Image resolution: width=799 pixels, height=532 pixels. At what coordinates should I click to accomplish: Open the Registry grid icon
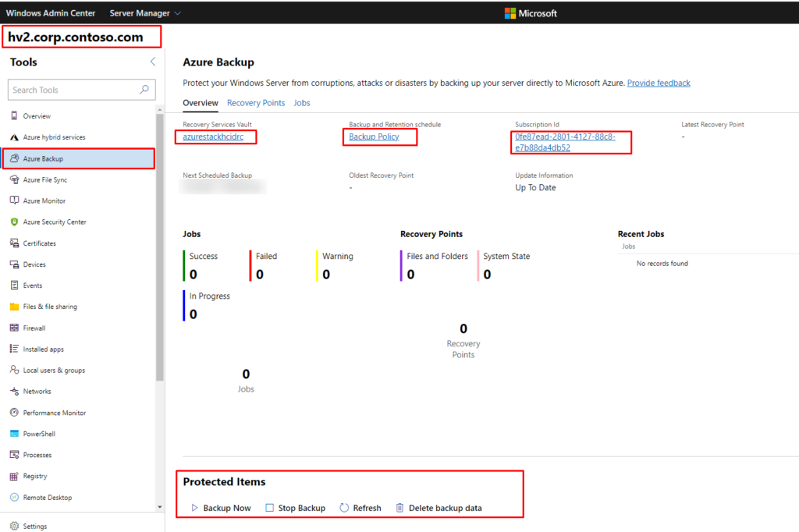coord(14,476)
